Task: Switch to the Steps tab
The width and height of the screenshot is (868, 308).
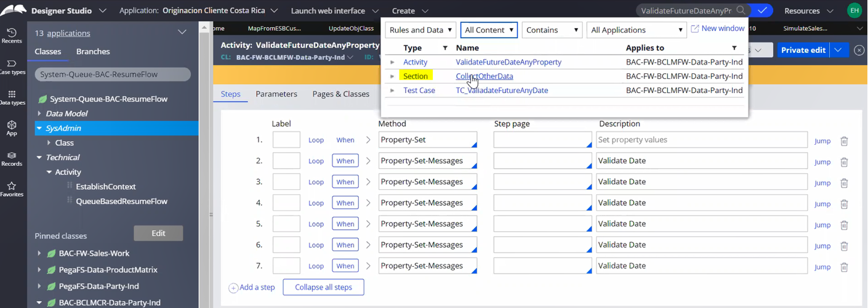Action: (231, 94)
